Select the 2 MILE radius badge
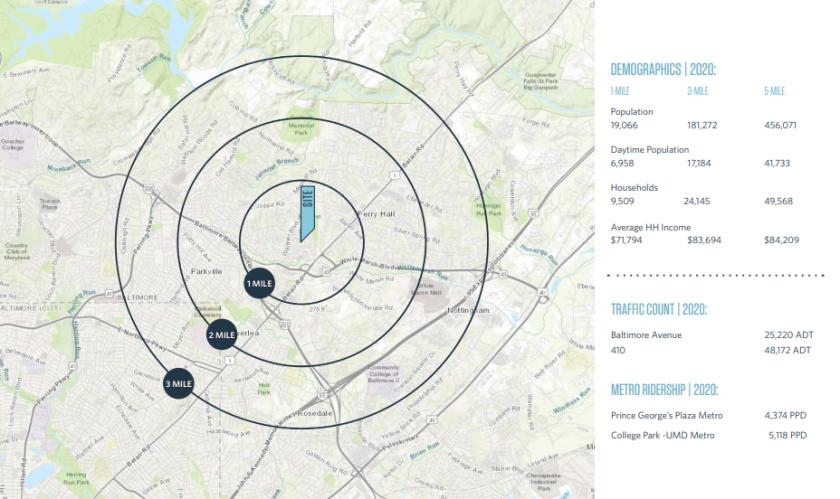 click(x=221, y=336)
